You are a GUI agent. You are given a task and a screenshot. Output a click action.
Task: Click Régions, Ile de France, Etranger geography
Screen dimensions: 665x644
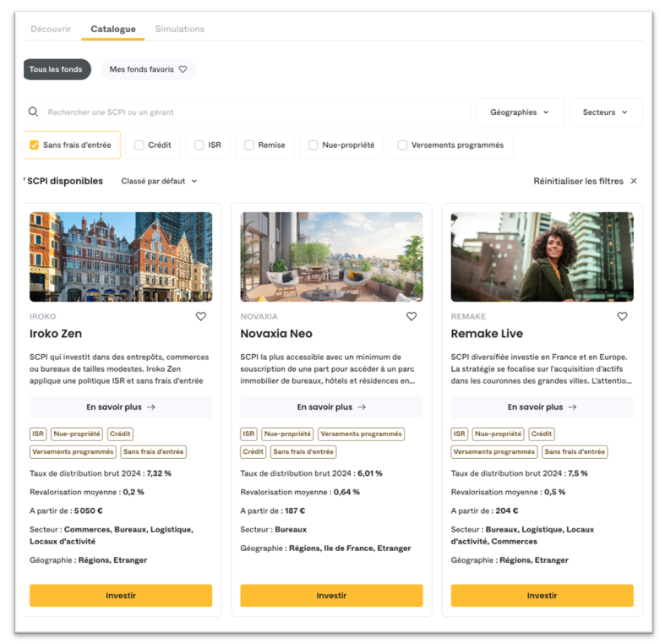(x=350, y=548)
